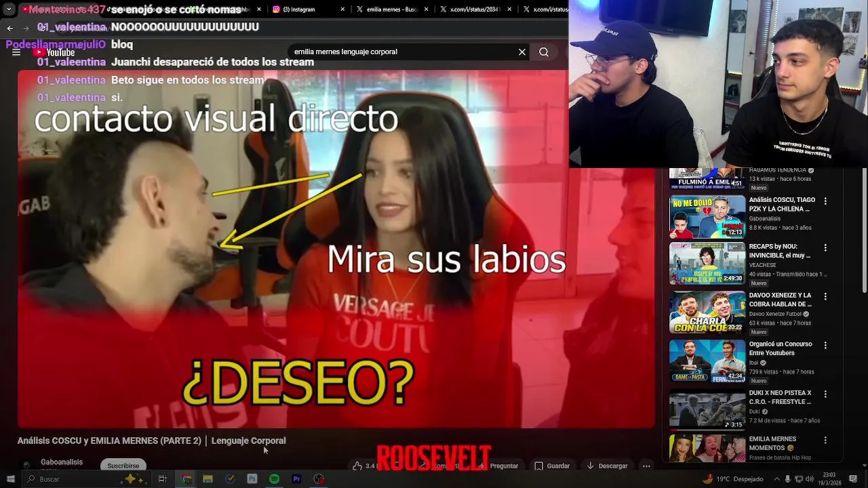Click the RECAPS by NOU: INVINCIBLE title
Image resolution: width=868 pixels, height=488 pixels.
click(x=780, y=251)
